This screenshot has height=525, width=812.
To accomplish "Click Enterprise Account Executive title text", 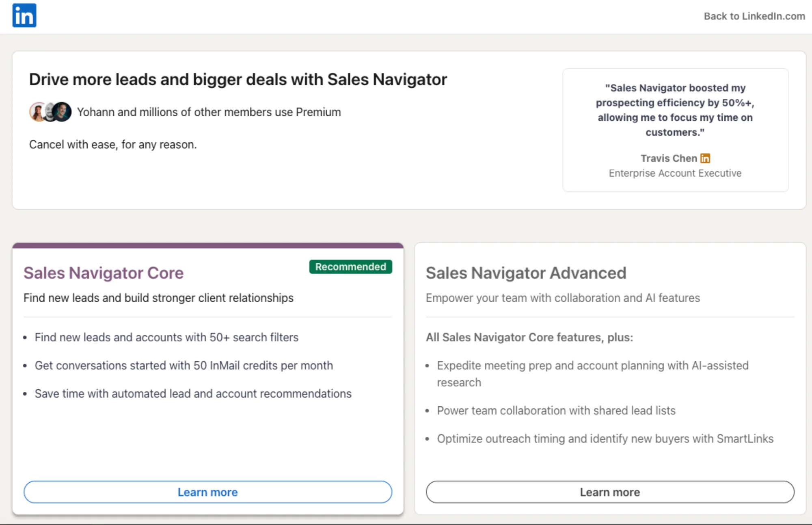I will point(675,173).
